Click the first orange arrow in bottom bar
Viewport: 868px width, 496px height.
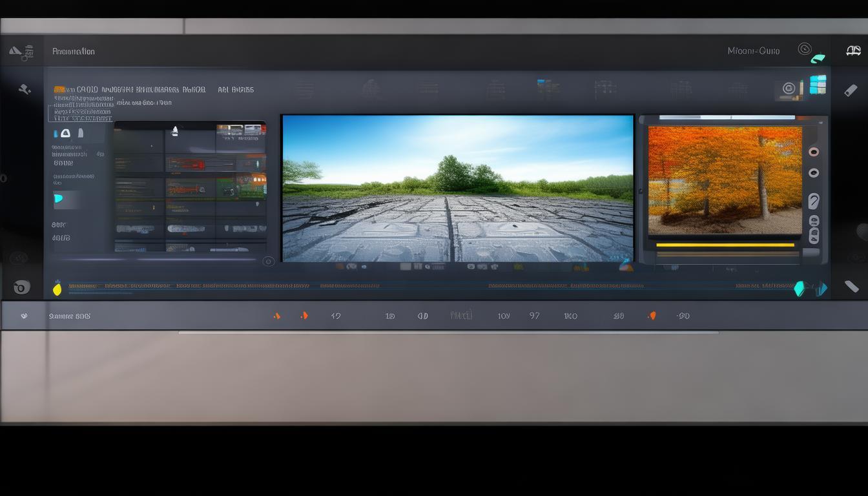[x=277, y=316]
